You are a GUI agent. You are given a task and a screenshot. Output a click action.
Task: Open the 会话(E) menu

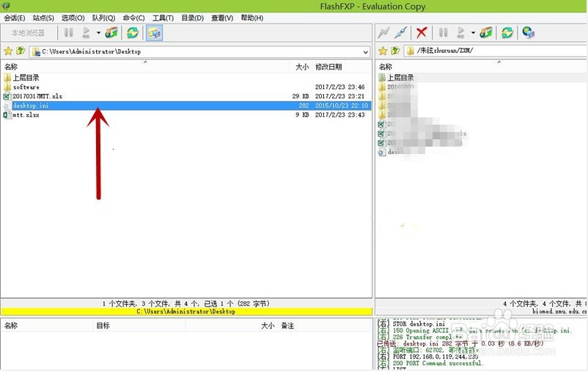(x=14, y=18)
